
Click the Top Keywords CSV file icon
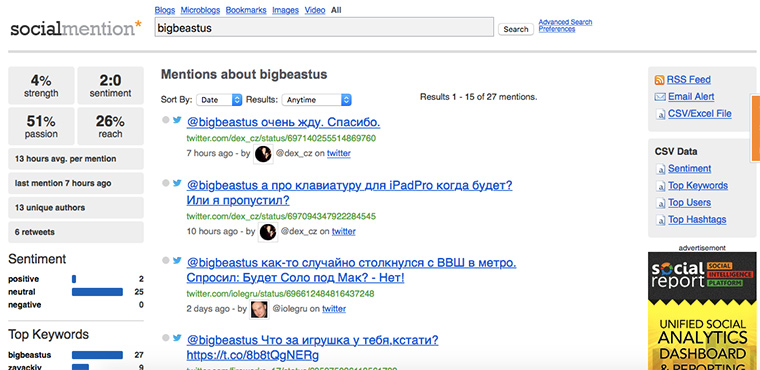660,186
